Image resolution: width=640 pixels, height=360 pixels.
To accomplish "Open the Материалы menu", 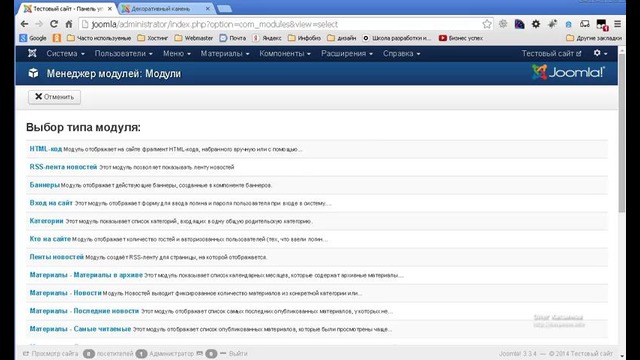I will (x=224, y=53).
